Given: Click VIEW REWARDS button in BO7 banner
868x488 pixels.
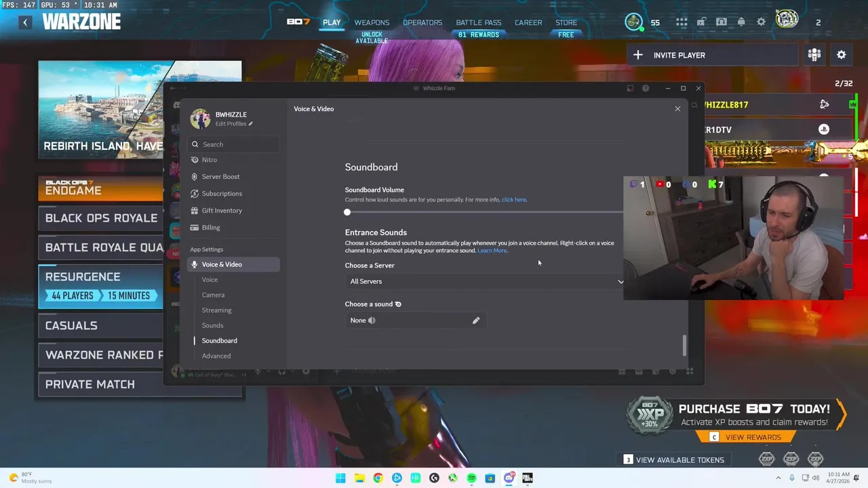Looking at the screenshot, I should [x=746, y=437].
